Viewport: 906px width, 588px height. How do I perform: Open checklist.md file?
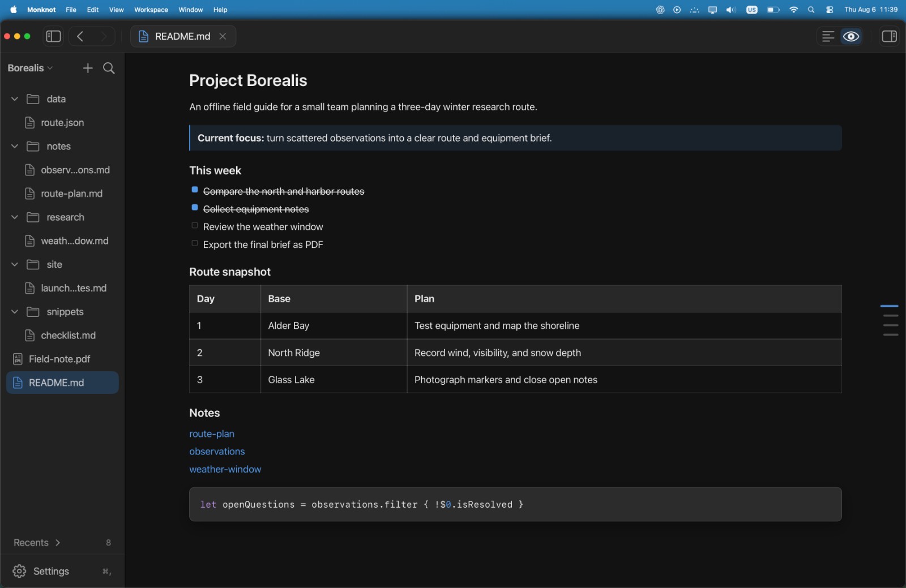pyautogui.click(x=62, y=335)
